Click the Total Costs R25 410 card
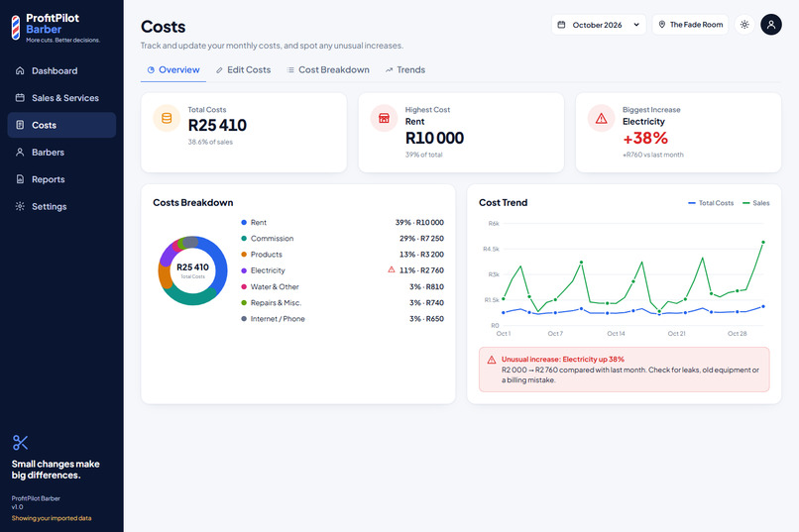 coord(244,133)
